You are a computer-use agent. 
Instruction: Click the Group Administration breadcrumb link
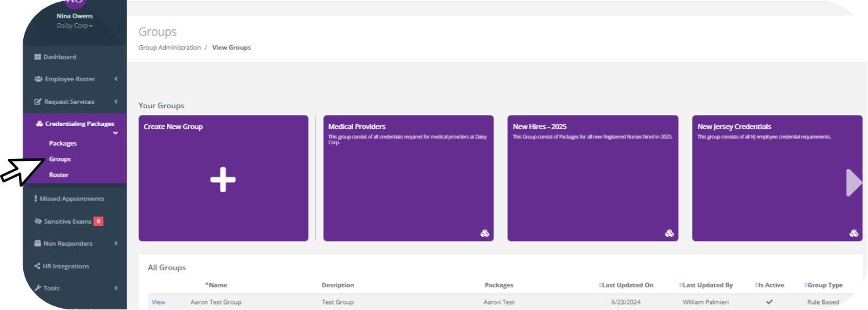170,48
